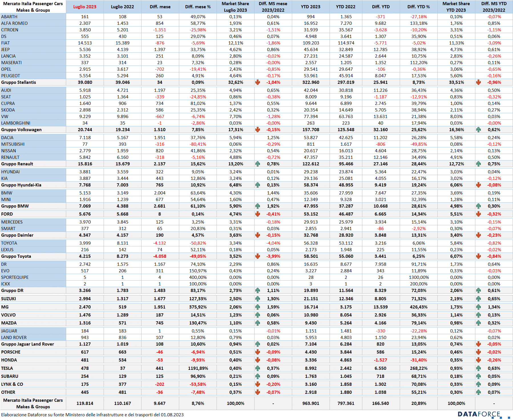The height and width of the screenshot is (420, 513).
Task: Click the red down arrow in Gruppo Jaguar Land Rover YTD share
Action: pyautogui.click(x=478, y=344)
